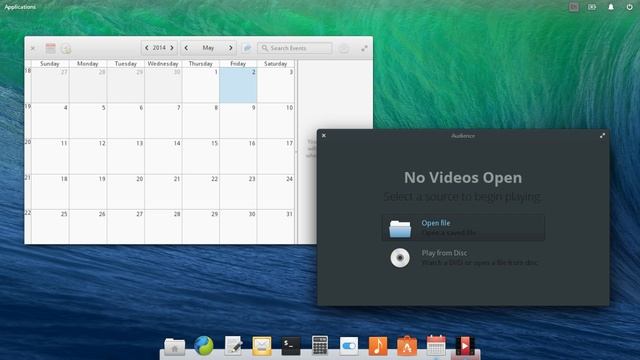The width and height of the screenshot is (640, 360).
Task: Select April 30 in the calendar grid
Action: click(x=163, y=85)
